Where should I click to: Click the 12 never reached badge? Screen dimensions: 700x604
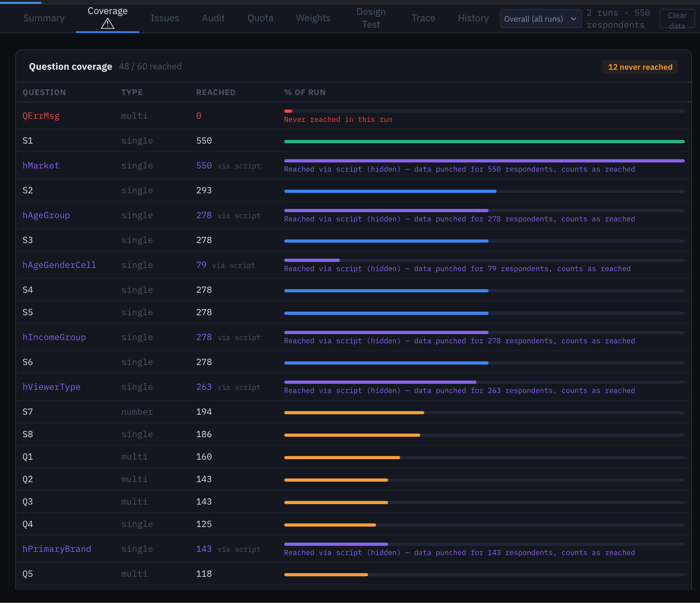point(640,67)
